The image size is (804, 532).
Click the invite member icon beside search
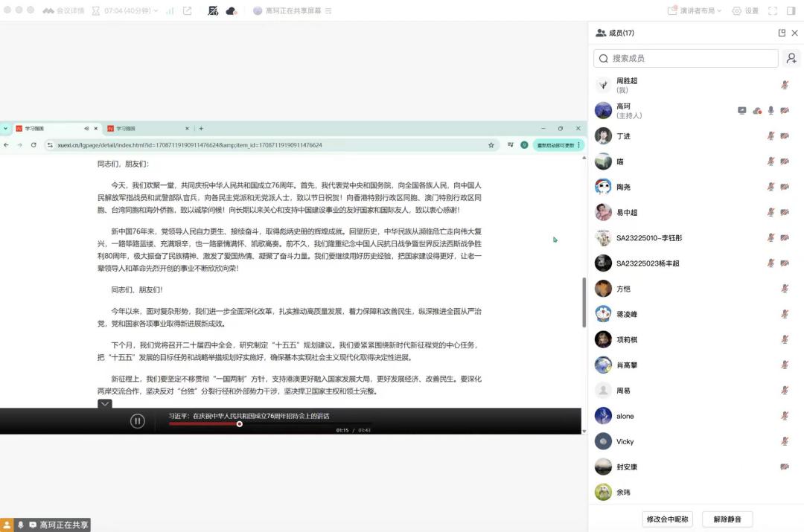coord(790,58)
